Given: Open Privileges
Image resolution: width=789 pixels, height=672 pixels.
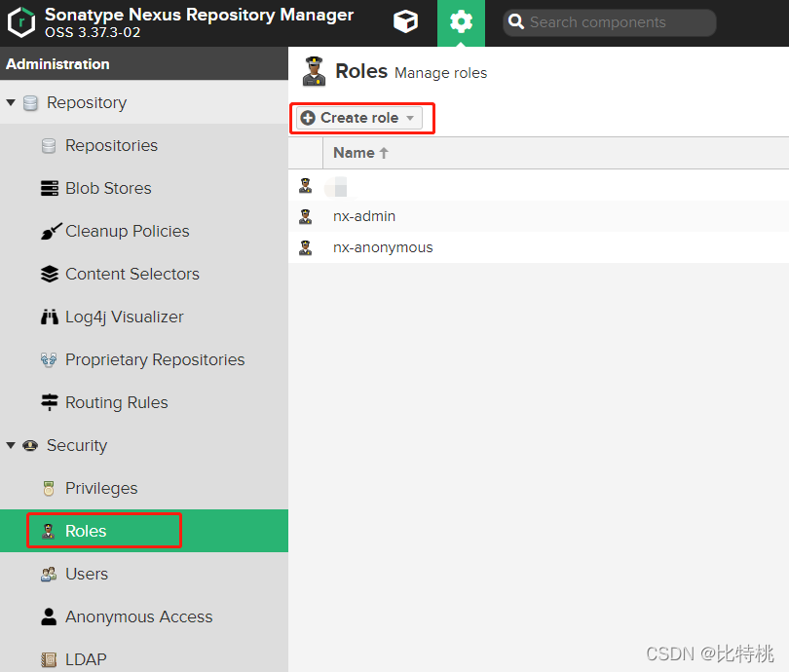Looking at the screenshot, I should [x=101, y=488].
